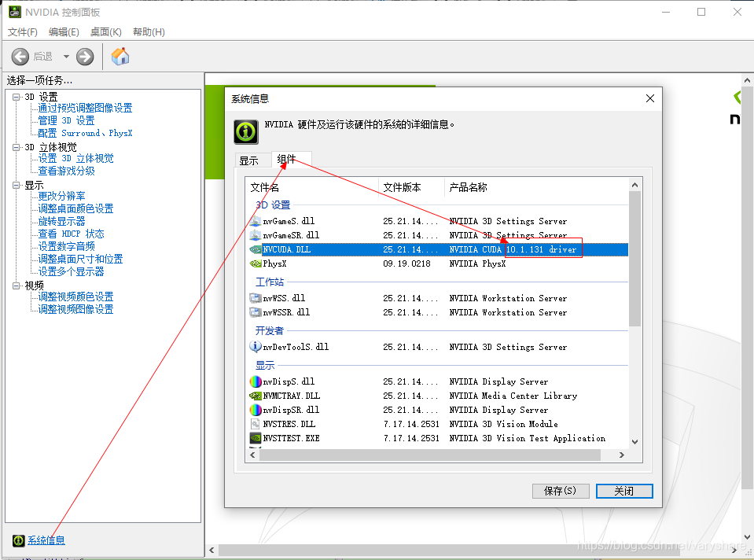Open 配置 Surround、PhysX task

[85, 133]
